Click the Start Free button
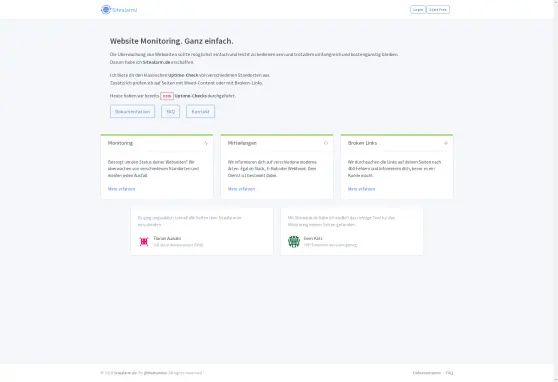Image resolution: width=558 pixels, height=382 pixels. click(x=438, y=10)
